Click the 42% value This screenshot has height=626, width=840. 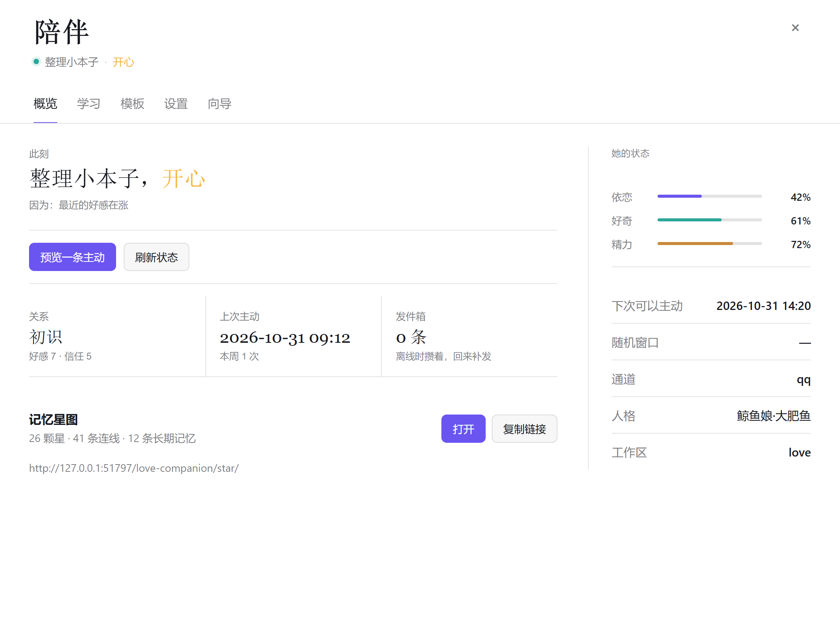pos(801,197)
